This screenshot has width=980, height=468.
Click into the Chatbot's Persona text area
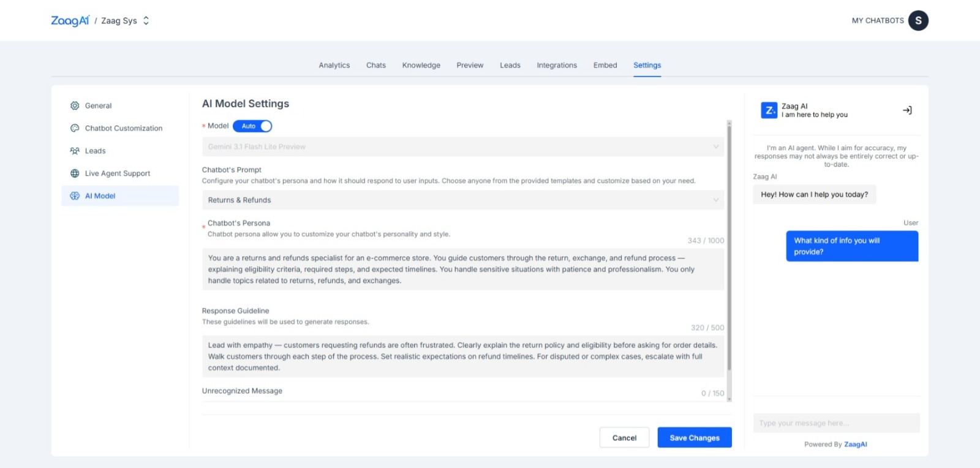pyautogui.click(x=463, y=270)
